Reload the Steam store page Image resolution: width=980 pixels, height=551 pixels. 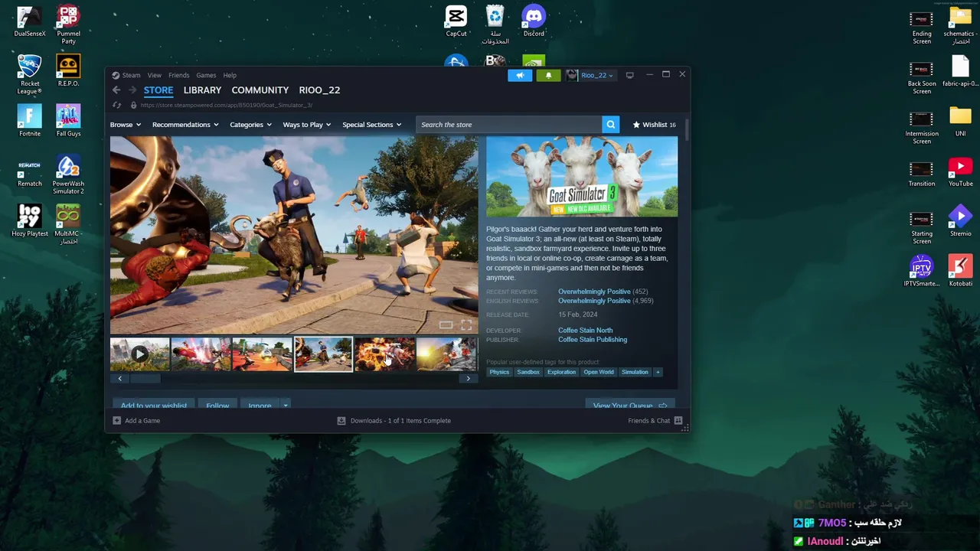117,105
